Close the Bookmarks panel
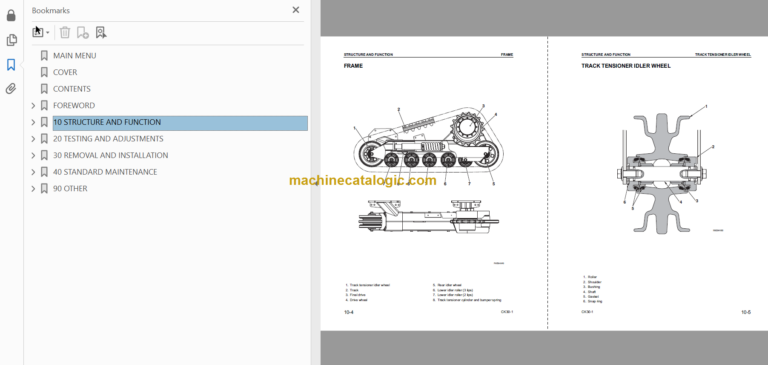The height and width of the screenshot is (365, 768). point(296,10)
